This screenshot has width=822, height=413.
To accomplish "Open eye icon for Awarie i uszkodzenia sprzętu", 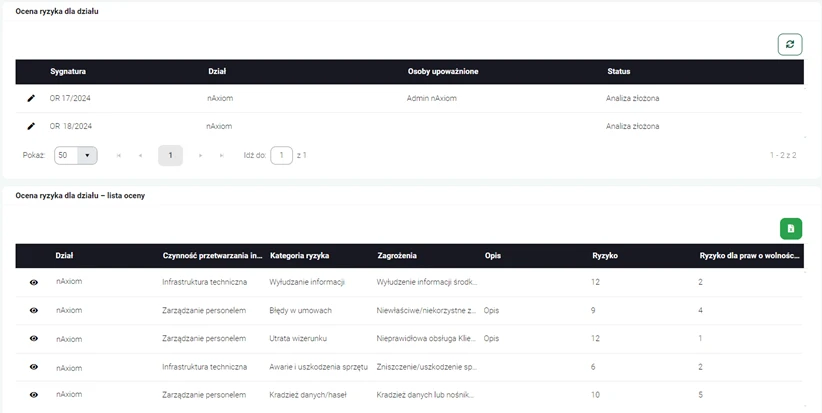I will pyautogui.click(x=34, y=368).
